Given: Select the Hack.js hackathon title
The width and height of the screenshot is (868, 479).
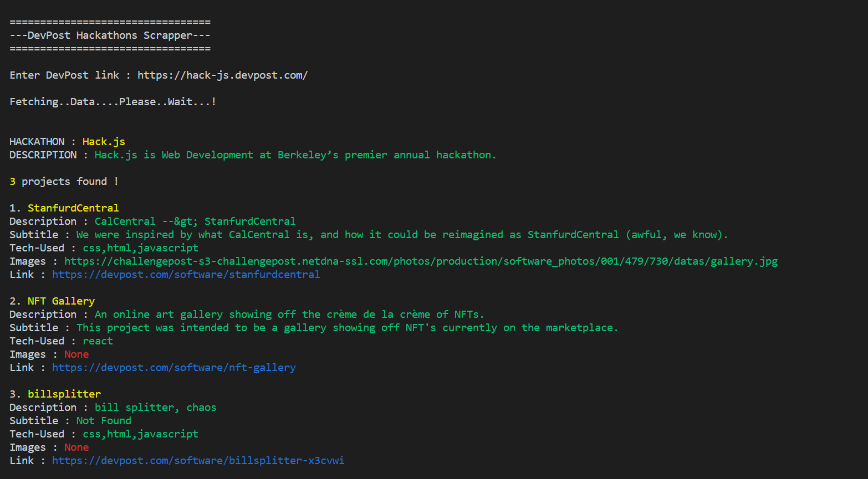Looking at the screenshot, I should tap(103, 141).
